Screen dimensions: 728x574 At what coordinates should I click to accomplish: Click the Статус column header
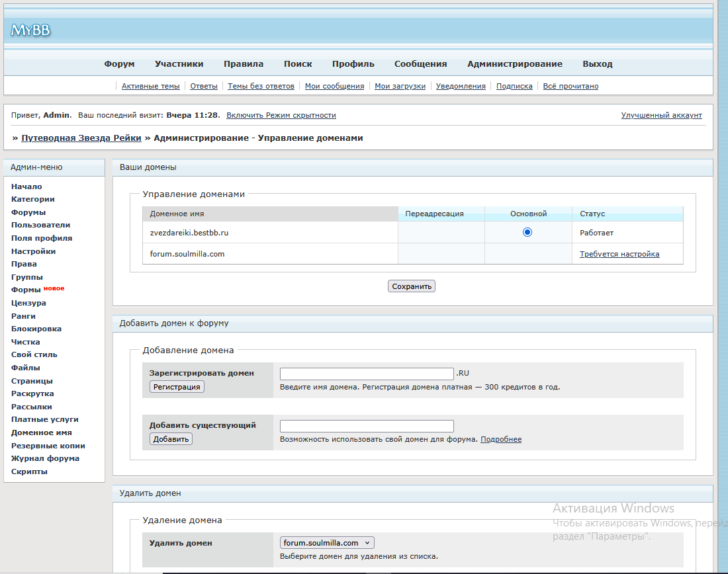627,214
